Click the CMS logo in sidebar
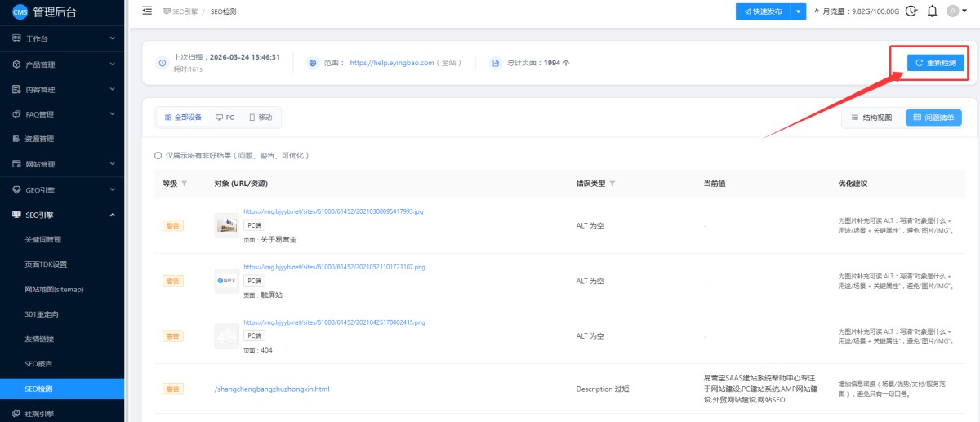The width and height of the screenshot is (980, 422). tap(20, 11)
